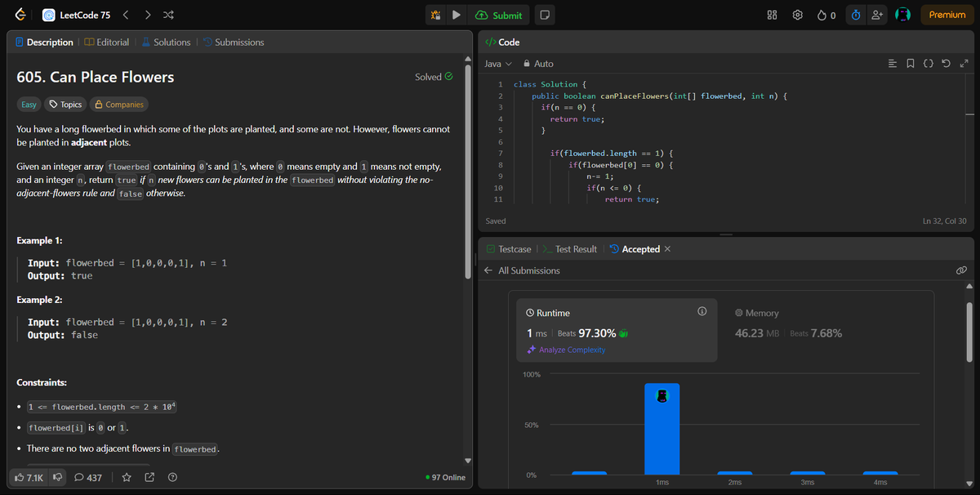Viewport: 980px width, 495px height.
Task: Open the Editorial tab
Action: [107, 42]
